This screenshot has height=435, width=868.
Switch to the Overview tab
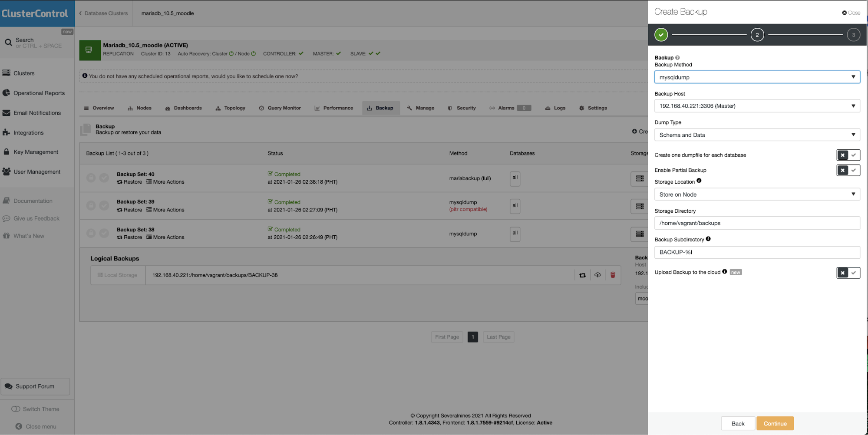tap(99, 108)
